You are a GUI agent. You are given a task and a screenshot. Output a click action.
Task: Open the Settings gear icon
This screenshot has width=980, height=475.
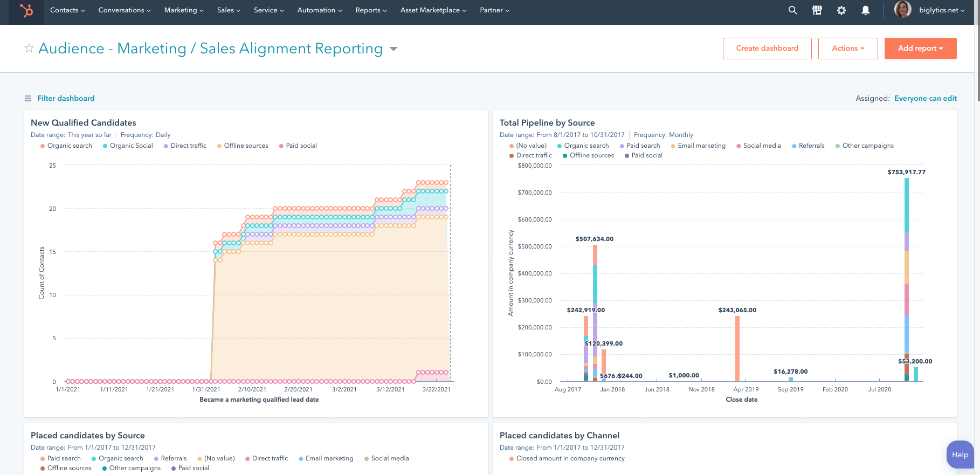point(841,10)
